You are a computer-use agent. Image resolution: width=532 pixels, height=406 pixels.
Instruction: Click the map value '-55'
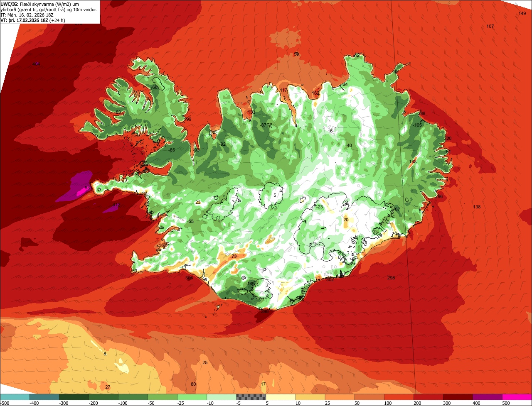pos(190,222)
